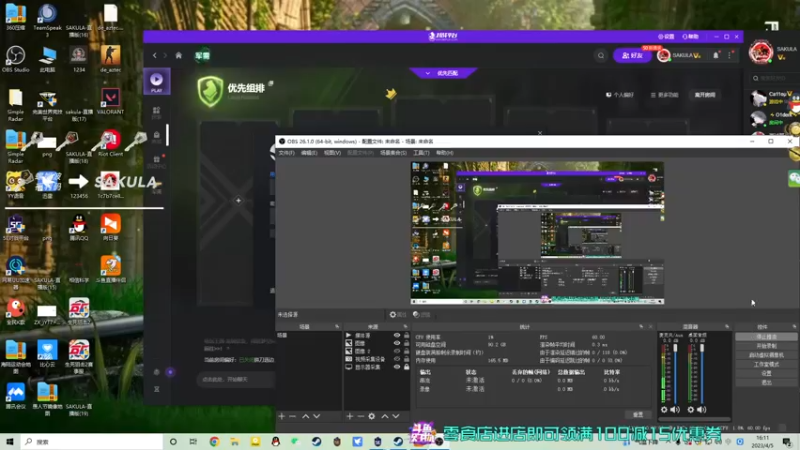
Task: Adjust the second mixer channel volume slider
Action: [x=702, y=373]
